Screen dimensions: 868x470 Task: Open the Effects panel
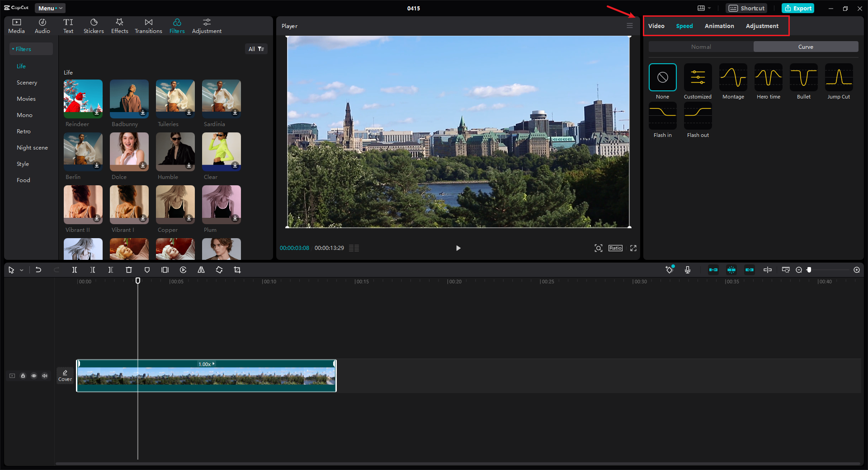[120, 26]
